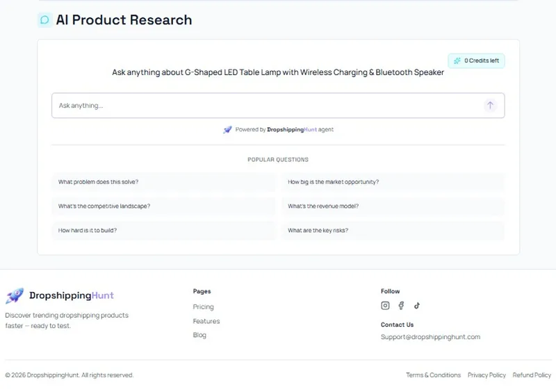The width and height of the screenshot is (556, 392).
Task: Open the Facebook follow icon
Action: (401, 305)
